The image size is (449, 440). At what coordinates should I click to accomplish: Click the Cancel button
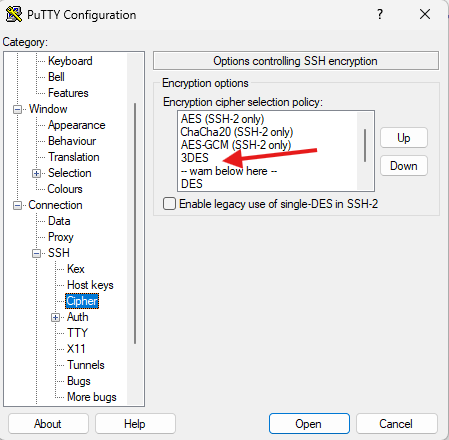pos(396,424)
